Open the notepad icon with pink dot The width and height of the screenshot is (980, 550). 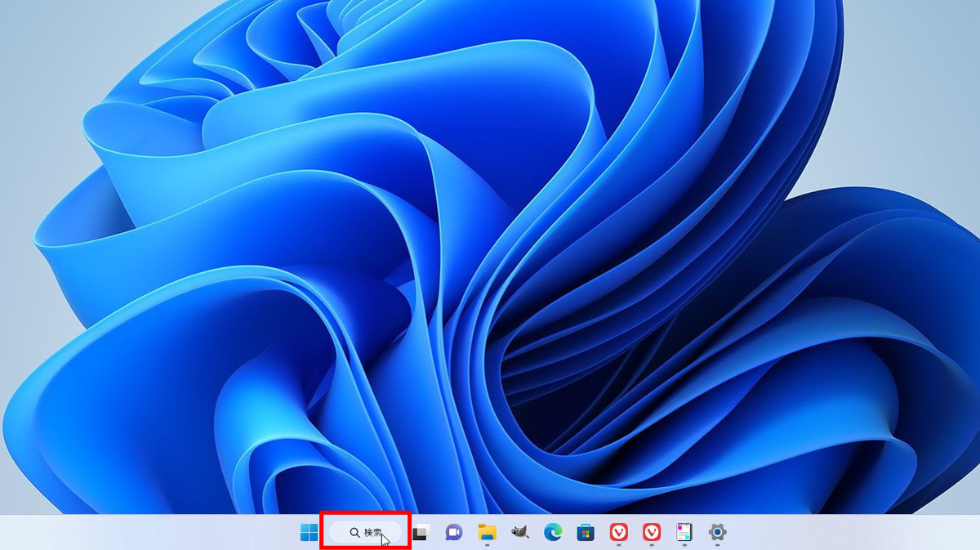coord(684,533)
